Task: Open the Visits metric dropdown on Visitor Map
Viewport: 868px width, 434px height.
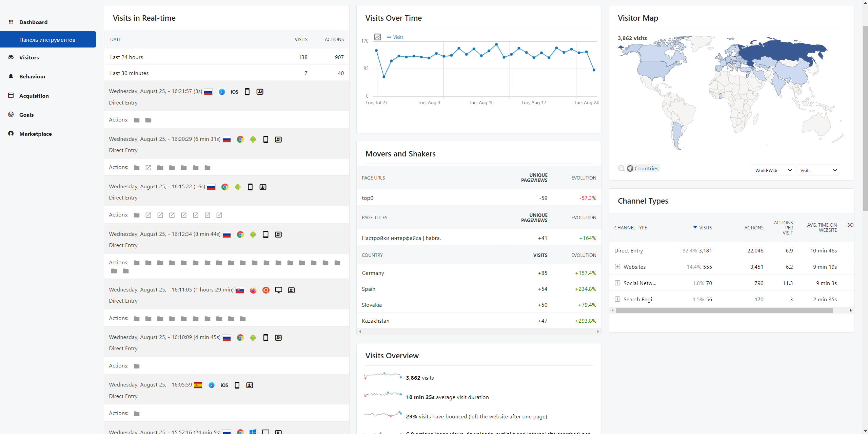Action: tap(818, 170)
